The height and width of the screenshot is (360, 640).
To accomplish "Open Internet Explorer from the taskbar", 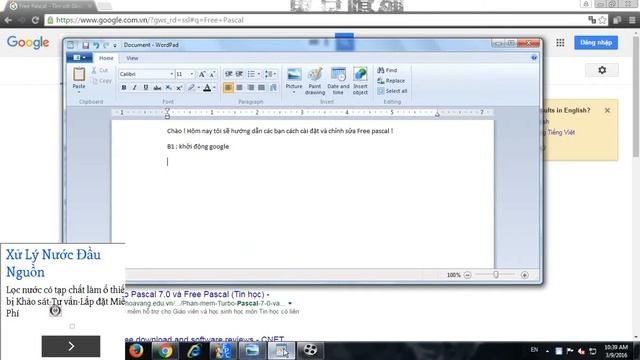I will (194, 351).
